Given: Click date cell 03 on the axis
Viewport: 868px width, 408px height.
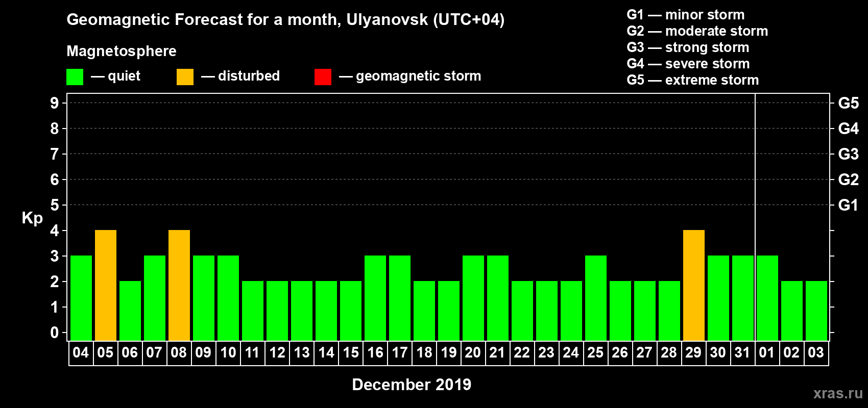Looking at the screenshot, I should click(x=816, y=353).
